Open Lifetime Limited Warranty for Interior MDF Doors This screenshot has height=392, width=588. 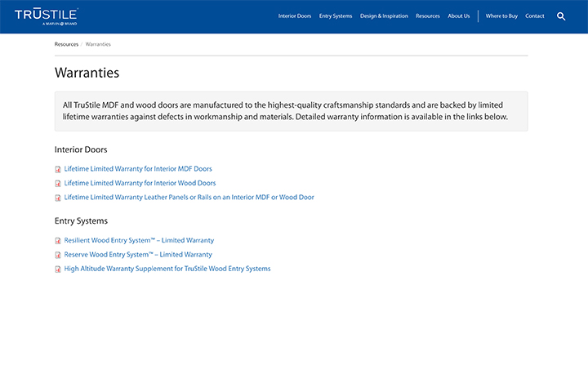[138, 169]
